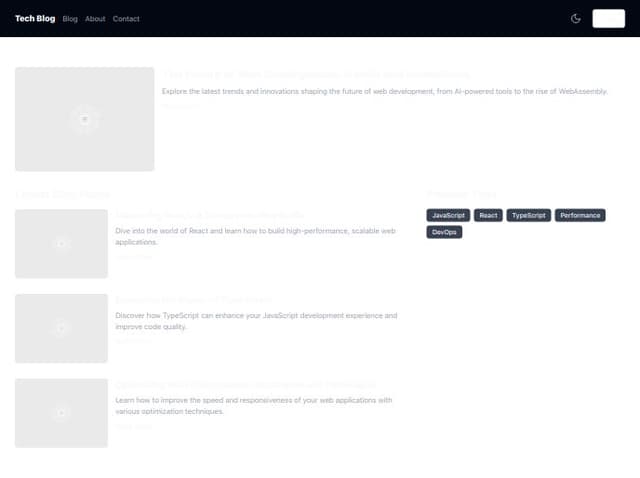Click the React post title link

pyautogui.click(x=210, y=215)
